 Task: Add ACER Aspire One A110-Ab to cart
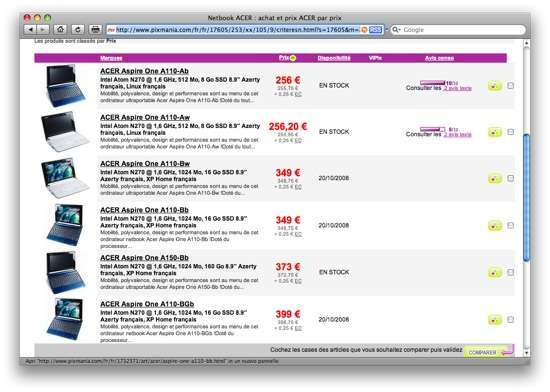coord(495,86)
